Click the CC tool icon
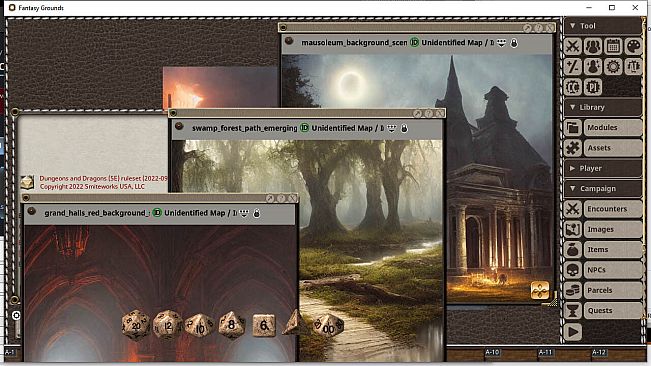The width and height of the screenshot is (651, 366). [x=573, y=87]
